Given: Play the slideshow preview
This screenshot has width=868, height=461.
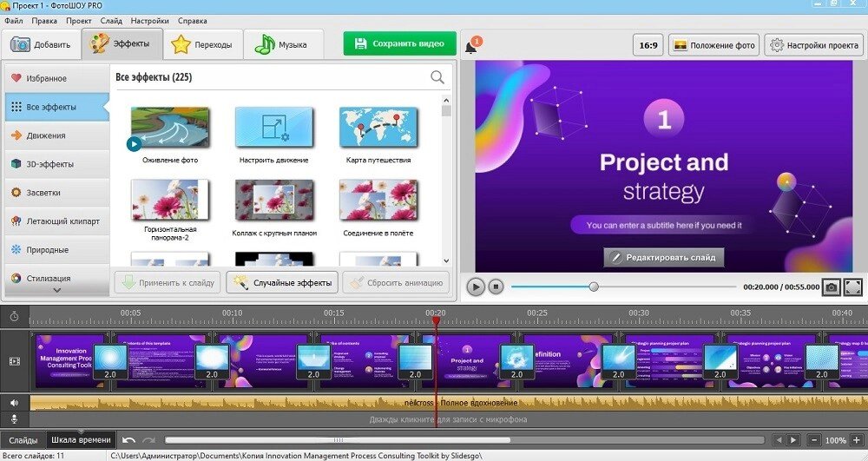Looking at the screenshot, I should pyautogui.click(x=476, y=286).
